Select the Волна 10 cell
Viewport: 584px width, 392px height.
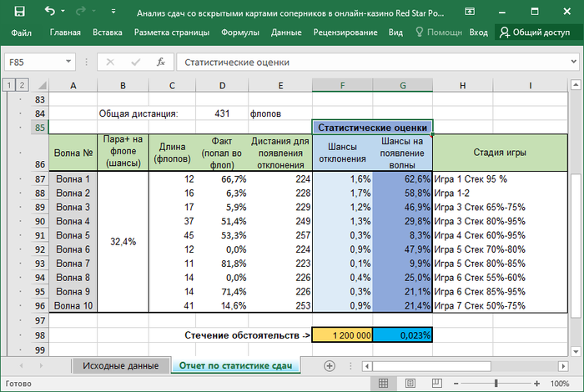coord(73,305)
